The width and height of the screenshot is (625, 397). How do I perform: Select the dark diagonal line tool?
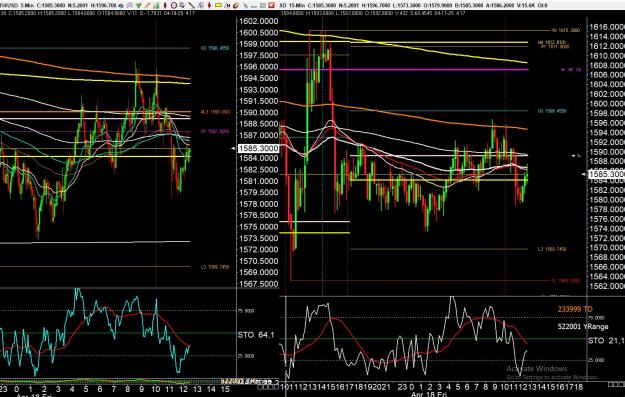pos(191,5)
